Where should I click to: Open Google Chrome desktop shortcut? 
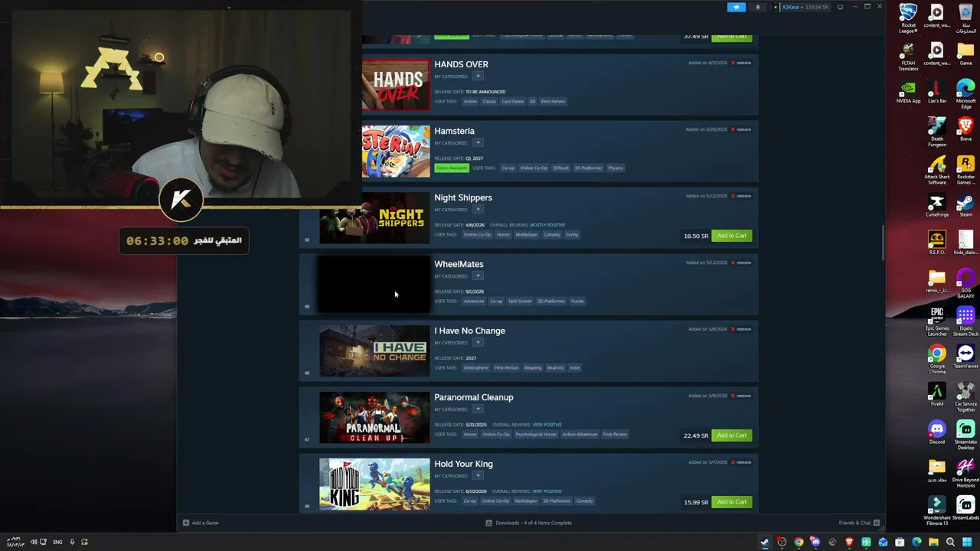(937, 359)
